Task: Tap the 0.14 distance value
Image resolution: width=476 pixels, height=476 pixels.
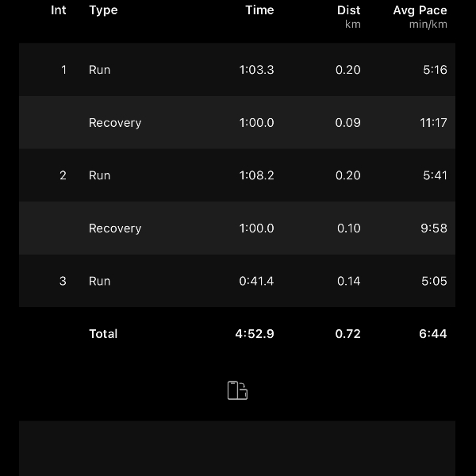Action: pos(348,281)
